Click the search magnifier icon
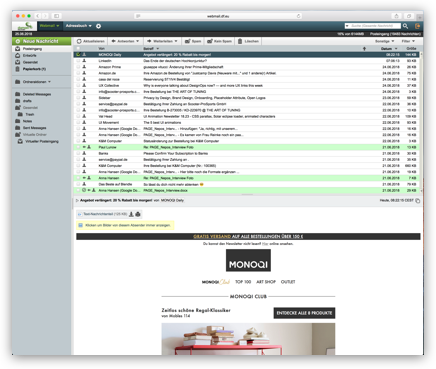This screenshot has width=436, height=369. (405, 26)
